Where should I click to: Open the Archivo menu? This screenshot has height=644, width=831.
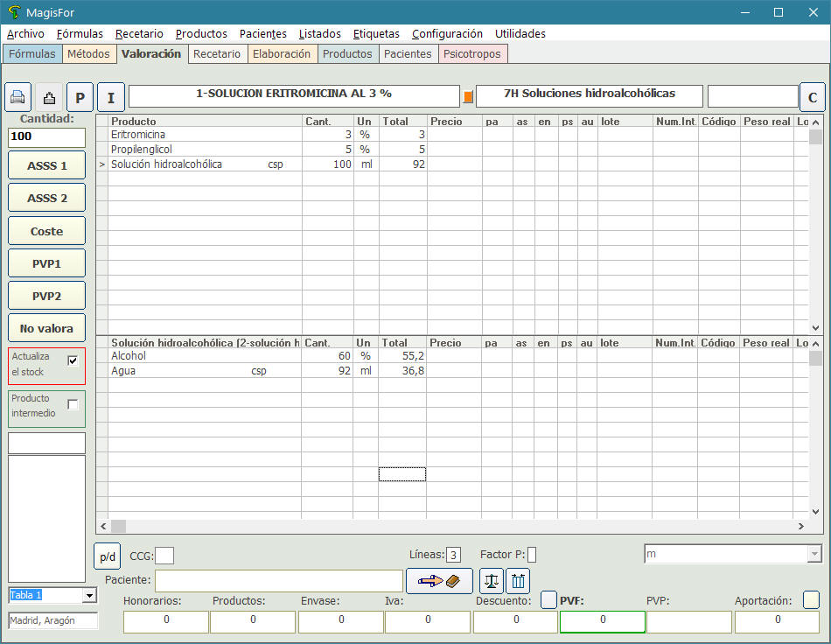click(25, 33)
